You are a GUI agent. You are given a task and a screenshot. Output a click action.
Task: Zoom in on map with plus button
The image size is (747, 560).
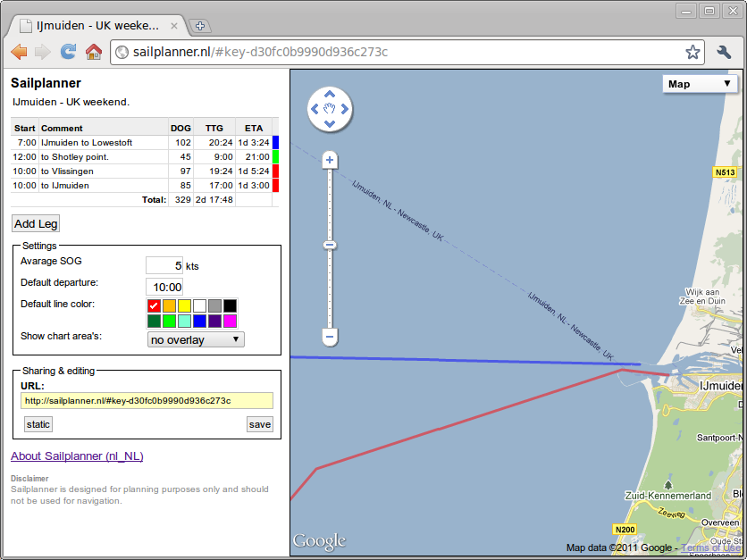click(x=330, y=161)
